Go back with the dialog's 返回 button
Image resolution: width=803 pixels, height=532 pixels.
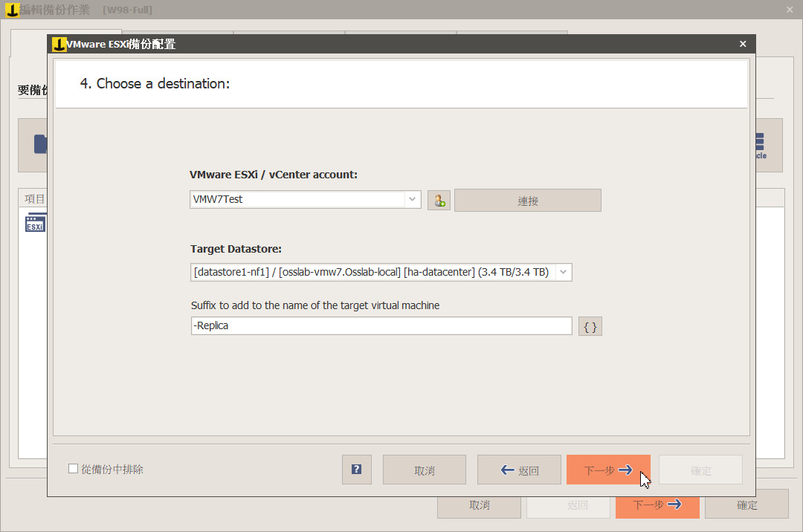pos(519,470)
